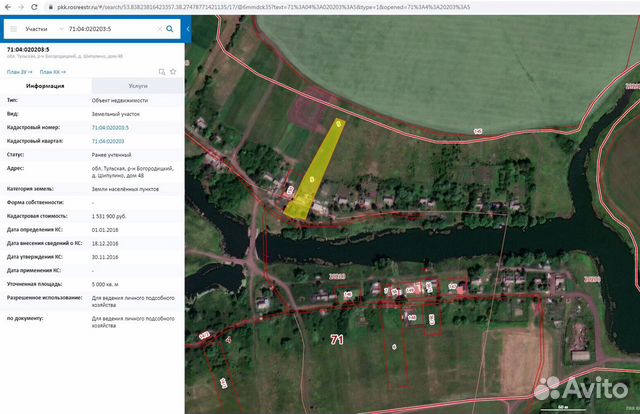The height and width of the screenshot is (414, 640).
Task: Open the hamburger menu in search bar
Action: pos(11,30)
